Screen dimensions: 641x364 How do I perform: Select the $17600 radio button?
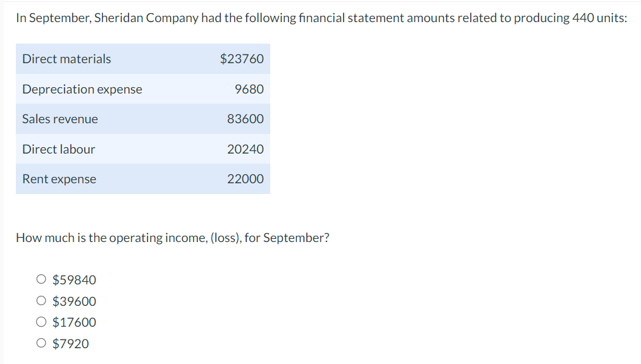tap(40, 322)
